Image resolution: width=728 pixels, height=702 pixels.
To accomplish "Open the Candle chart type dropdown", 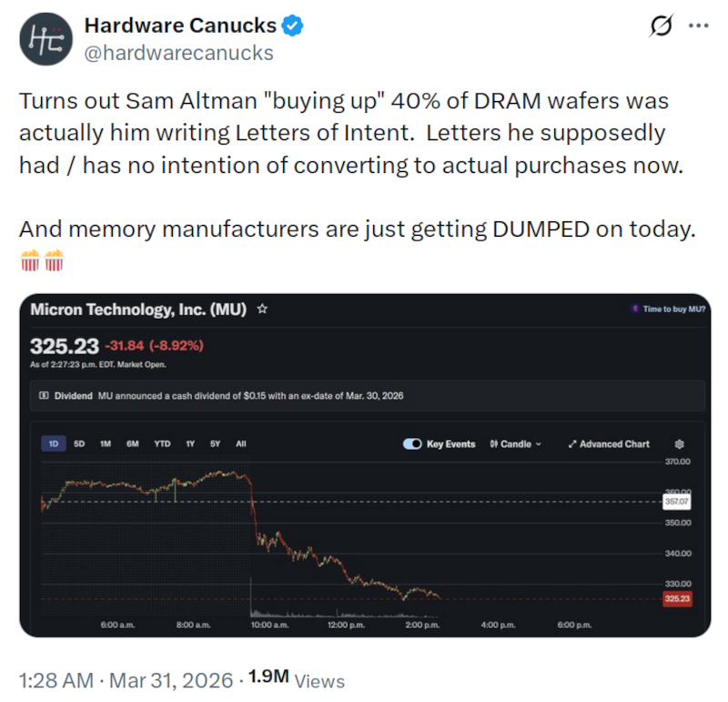I will 515,443.
